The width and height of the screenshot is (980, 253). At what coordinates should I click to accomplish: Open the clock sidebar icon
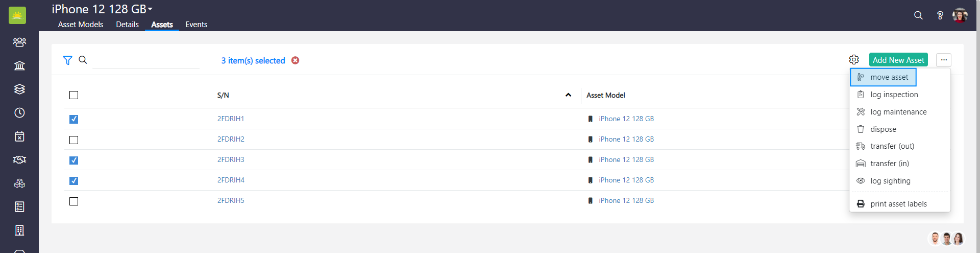point(19,112)
